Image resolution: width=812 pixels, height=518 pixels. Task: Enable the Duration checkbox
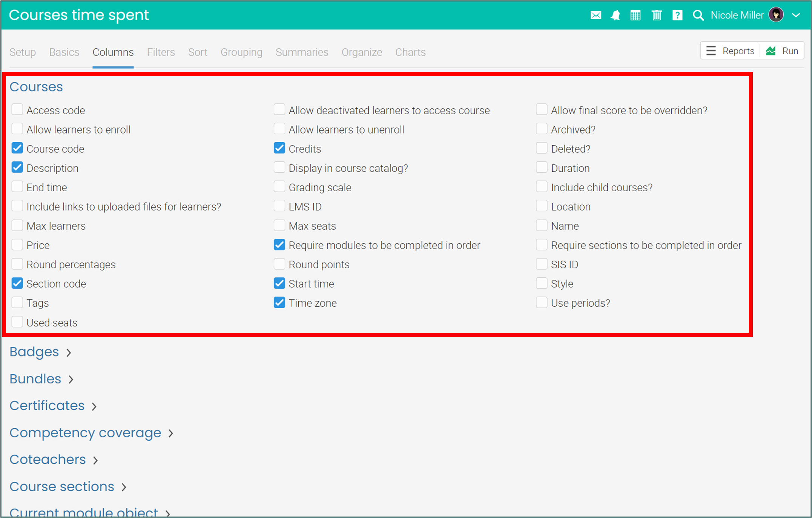(542, 168)
